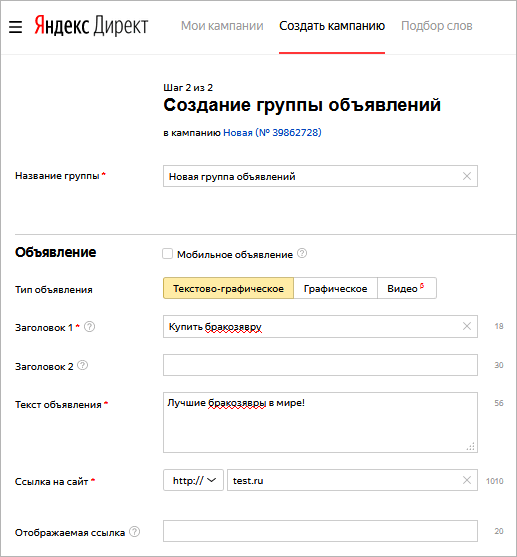This screenshot has height=557, width=517.
Task: Open the Подбор слов tab
Action: (437, 26)
